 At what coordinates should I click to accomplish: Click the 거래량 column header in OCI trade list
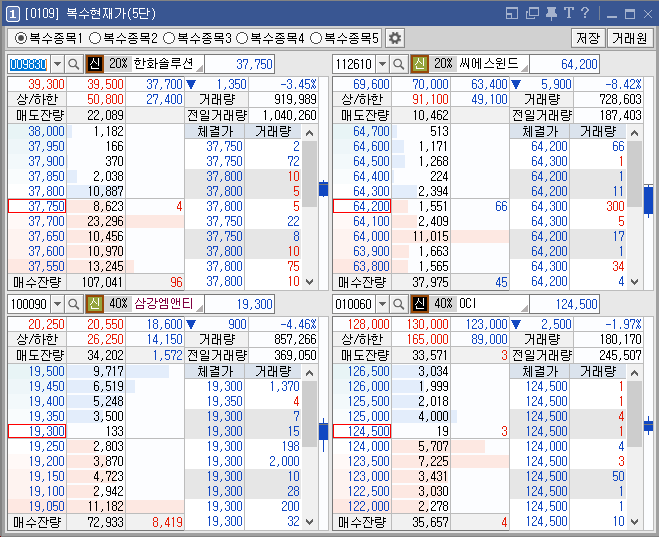(x=598, y=371)
